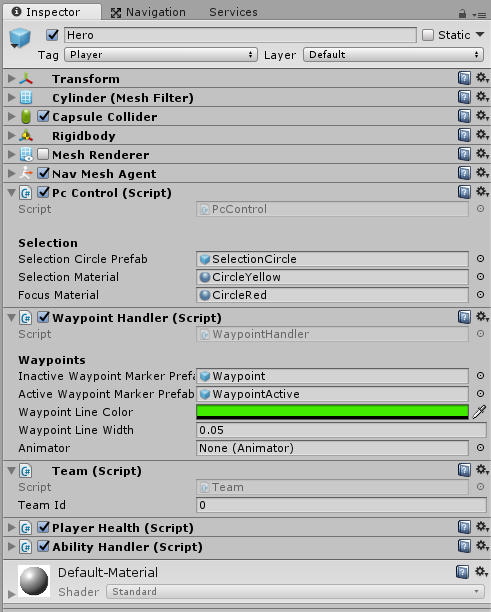Open the Layer dropdown showing Default
The image size is (491, 612).
(393, 55)
